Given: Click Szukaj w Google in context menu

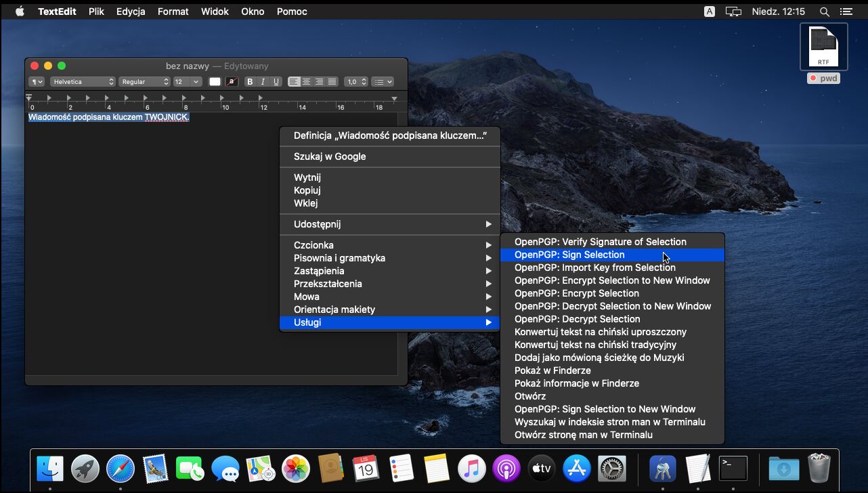Looking at the screenshot, I should [x=330, y=156].
